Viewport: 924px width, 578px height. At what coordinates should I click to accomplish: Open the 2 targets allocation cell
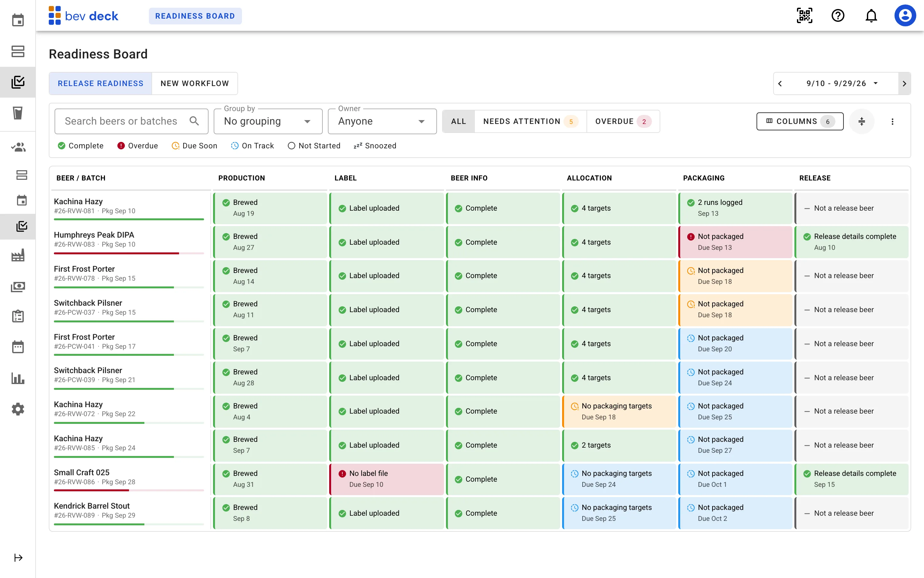[x=619, y=445]
